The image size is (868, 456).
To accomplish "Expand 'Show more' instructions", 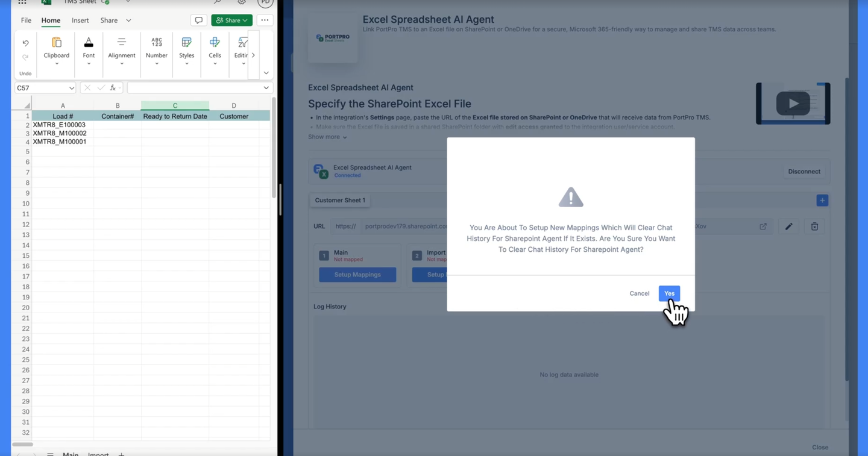I will 327,137.
